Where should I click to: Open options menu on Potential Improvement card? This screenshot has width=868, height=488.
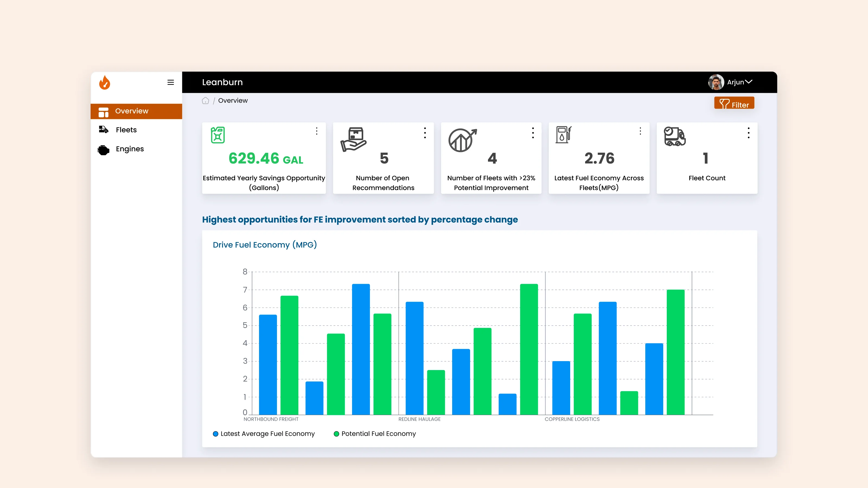point(532,133)
